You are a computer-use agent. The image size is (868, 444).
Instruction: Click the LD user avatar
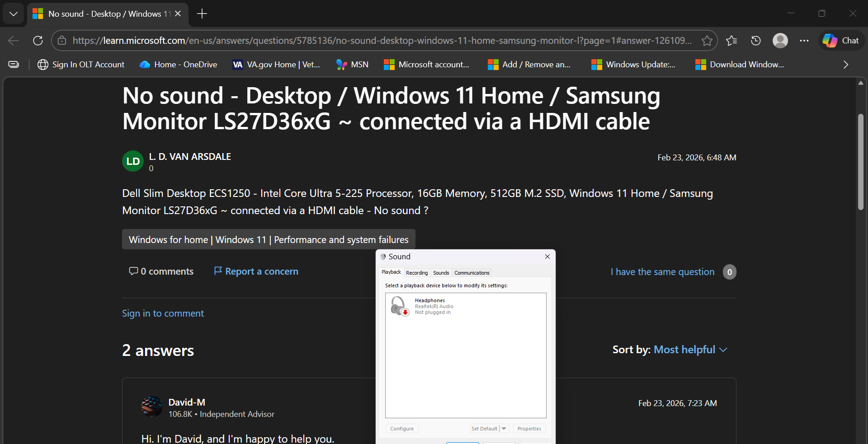(133, 161)
